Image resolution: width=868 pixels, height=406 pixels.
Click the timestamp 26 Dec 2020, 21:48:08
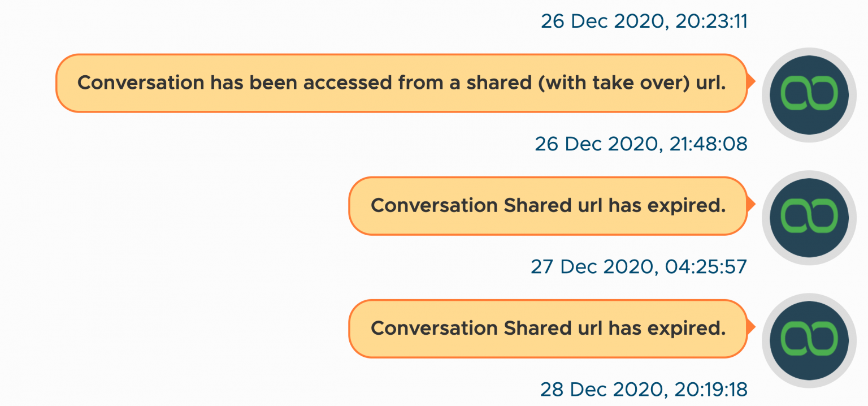click(640, 144)
